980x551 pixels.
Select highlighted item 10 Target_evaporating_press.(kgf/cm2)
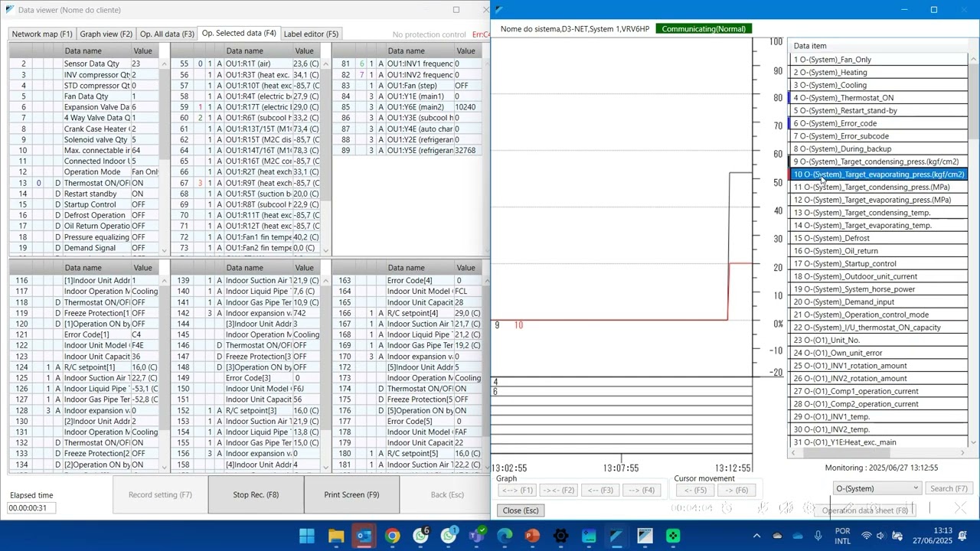pyautogui.click(x=878, y=174)
